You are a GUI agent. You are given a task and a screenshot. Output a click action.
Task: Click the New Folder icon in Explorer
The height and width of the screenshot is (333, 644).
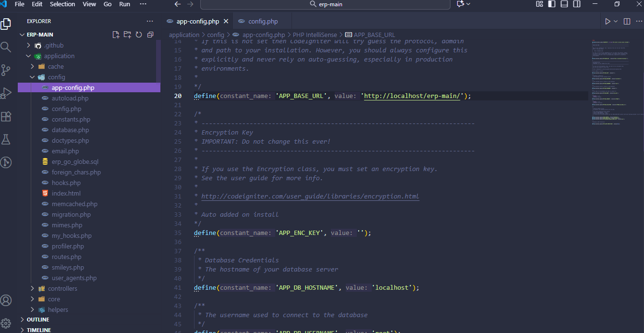pos(127,35)
